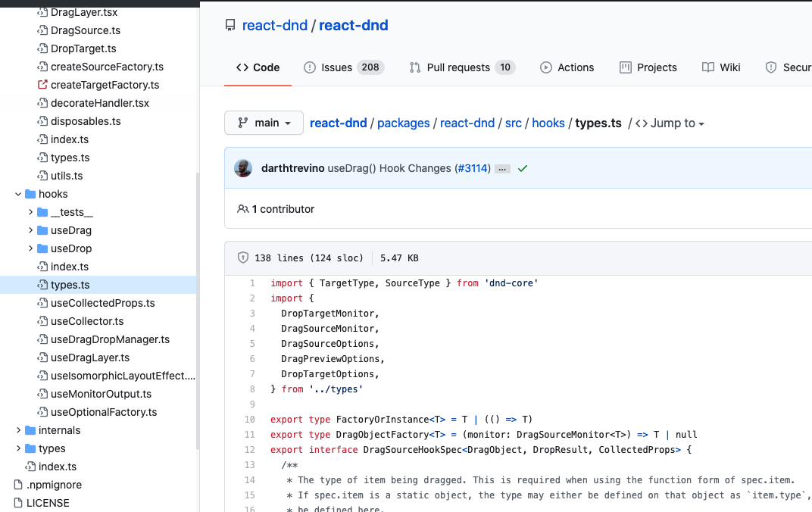812x512 pixels.
Task: Switch to the Issues tab
Action: coord(345,67)
